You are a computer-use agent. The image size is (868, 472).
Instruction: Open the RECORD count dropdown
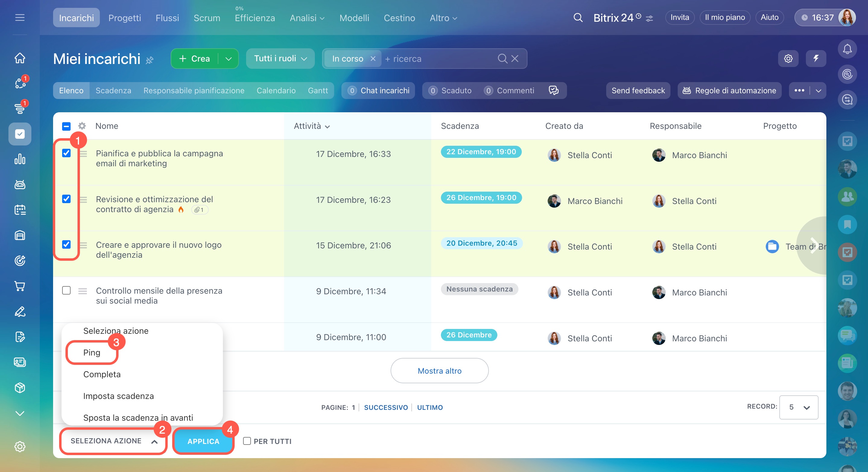click(798, 407)
